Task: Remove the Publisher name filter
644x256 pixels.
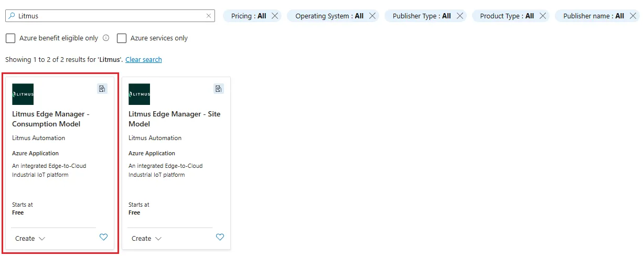Action: coord(633,16)
